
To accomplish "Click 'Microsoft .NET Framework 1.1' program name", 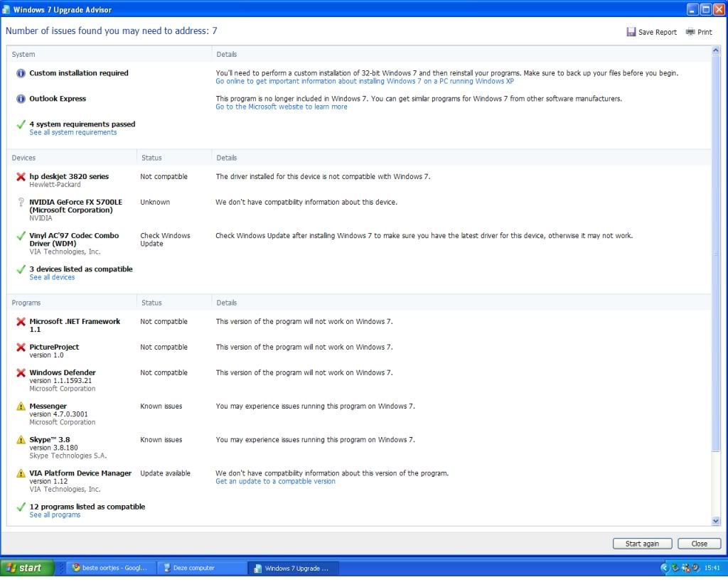I will coord(75,325).
